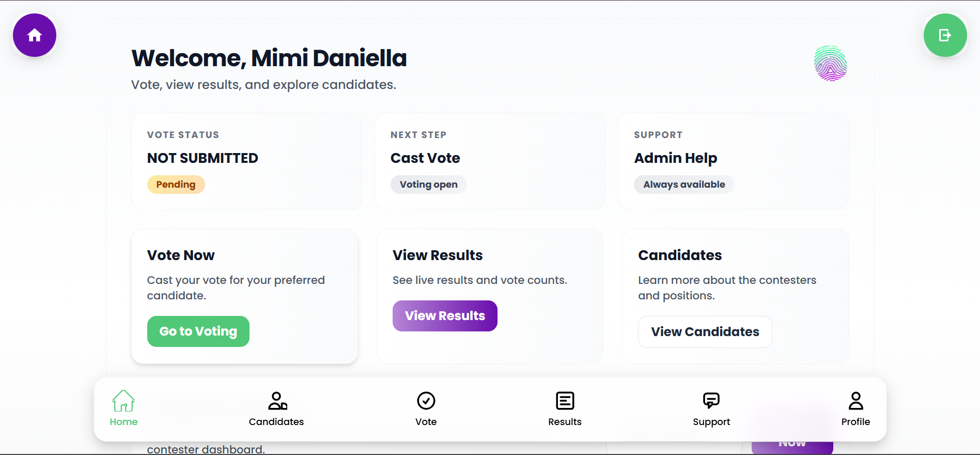Tap the Vote checkmark circle icon
The image size is (980, 455).
426,401
